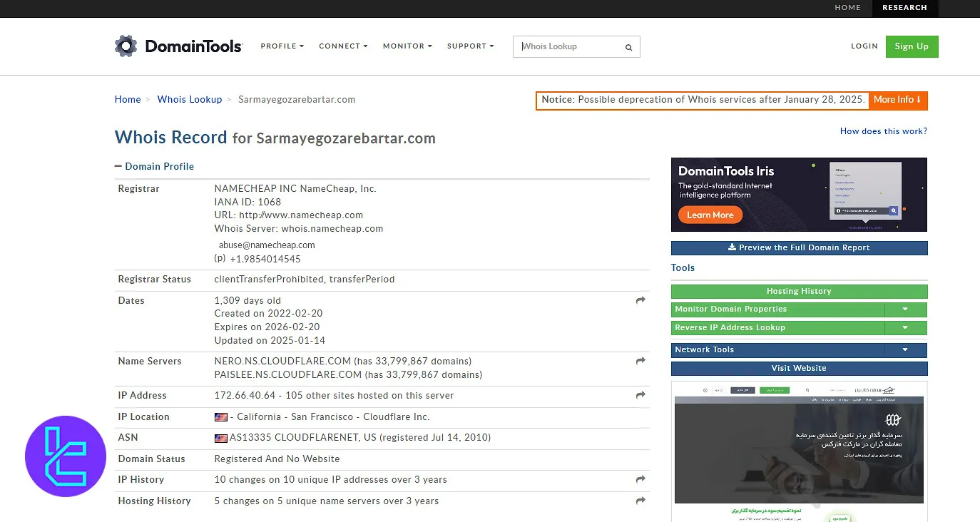The width and height of the screenshot is (980, 522).
Task: Click the share arrow in the Name Servers row
Action: pos(640,362)
